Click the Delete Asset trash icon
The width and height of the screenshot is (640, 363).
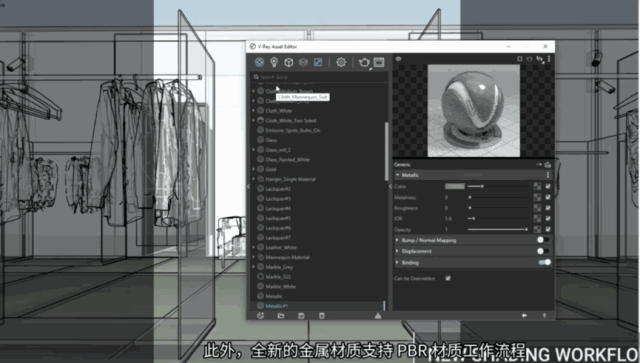point(322,316)
